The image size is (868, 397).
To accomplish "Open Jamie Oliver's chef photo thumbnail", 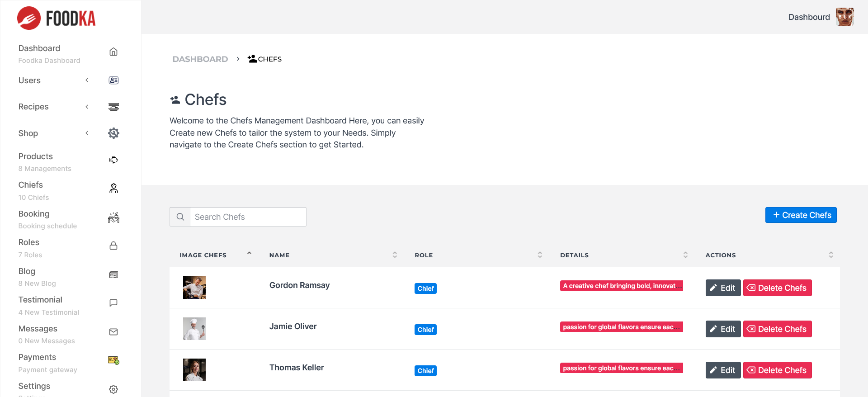I will (x=194, y=329).
